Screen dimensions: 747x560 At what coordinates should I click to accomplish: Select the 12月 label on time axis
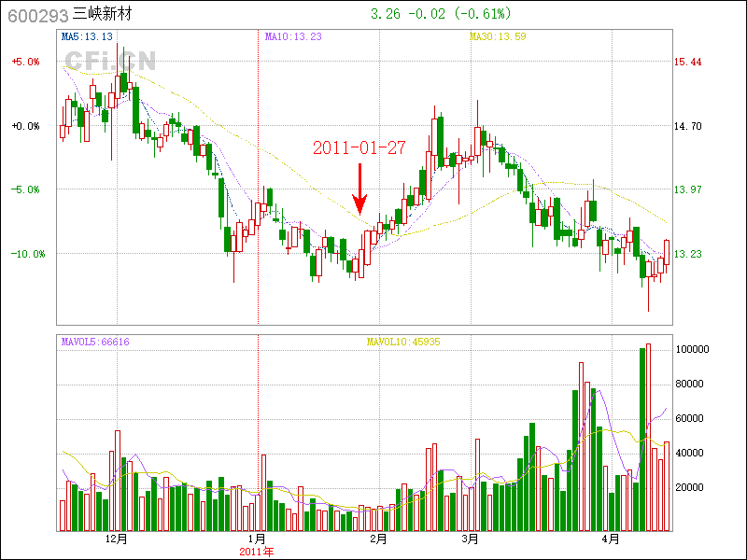pos(117,539)
